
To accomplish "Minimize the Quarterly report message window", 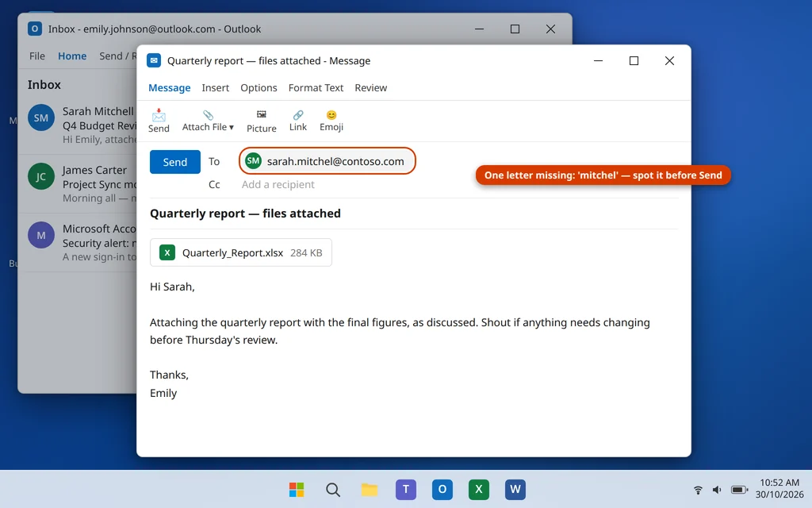I will click(x=598, y=60).
